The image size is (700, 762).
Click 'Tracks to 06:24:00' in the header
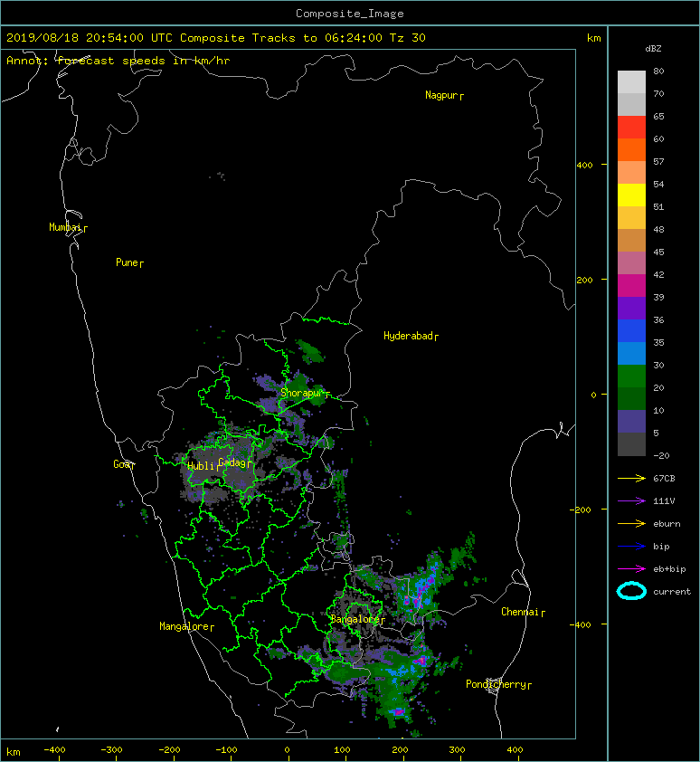317,38
